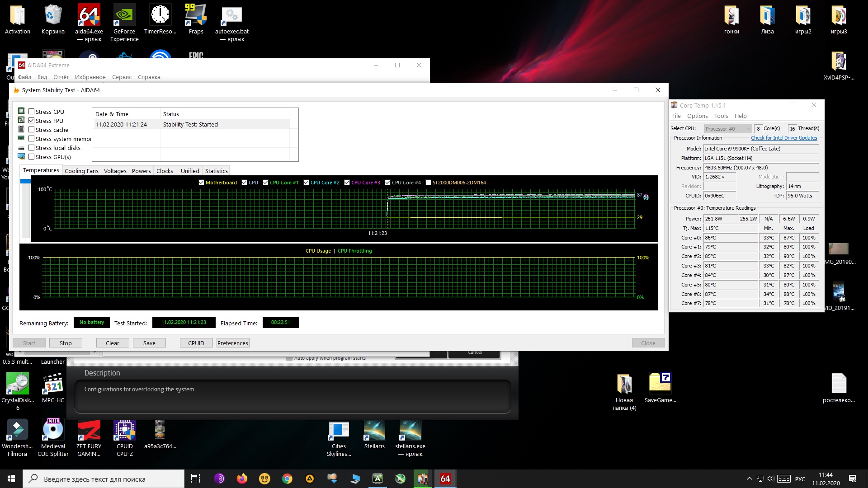Open Core Temp Options menu
Viewport: 868px width, 488px height.
tap(697, 116)
